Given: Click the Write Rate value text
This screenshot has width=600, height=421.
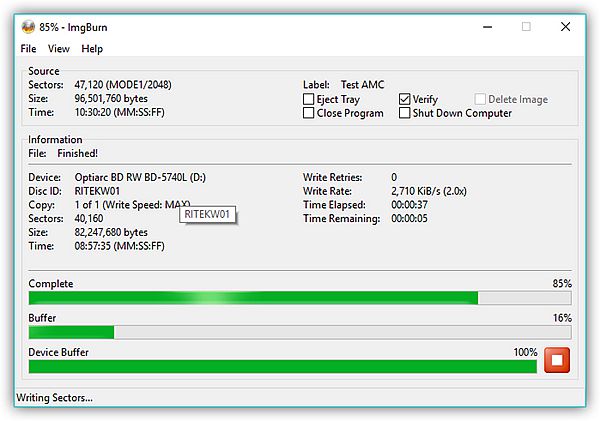Looking at the screenshot, I should pyautogui.click(x=430, y=190).
